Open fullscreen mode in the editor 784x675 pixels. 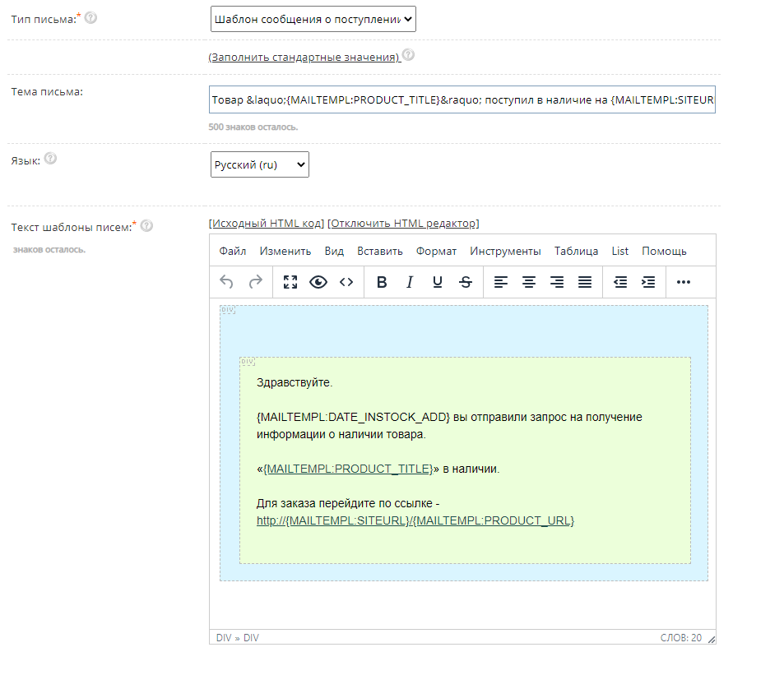pyautogui.click(x=290, y=282)
